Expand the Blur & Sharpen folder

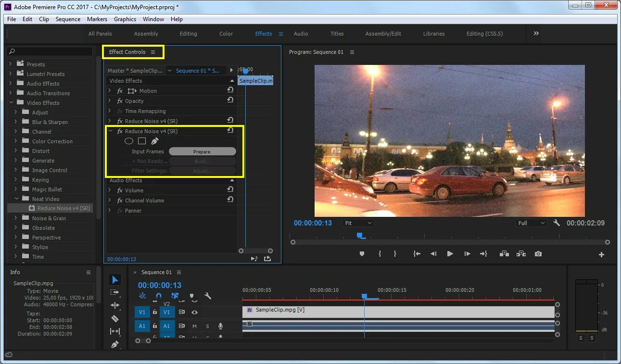pos(16,122)
